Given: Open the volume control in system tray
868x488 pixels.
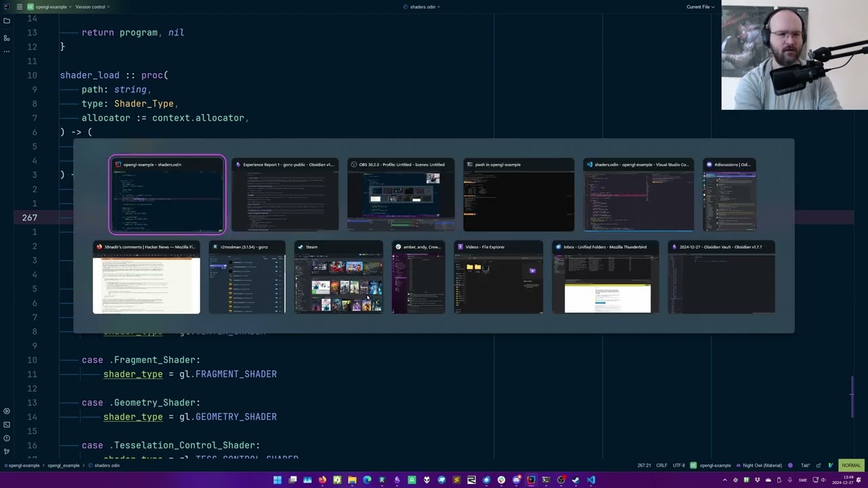Looking at the screenshot, I should 823,480.
